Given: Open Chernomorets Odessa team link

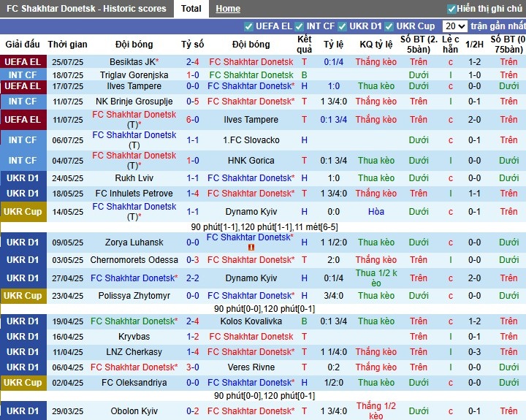Looking at the screenshot, I should pyautogui.click(x=134, y=259).
